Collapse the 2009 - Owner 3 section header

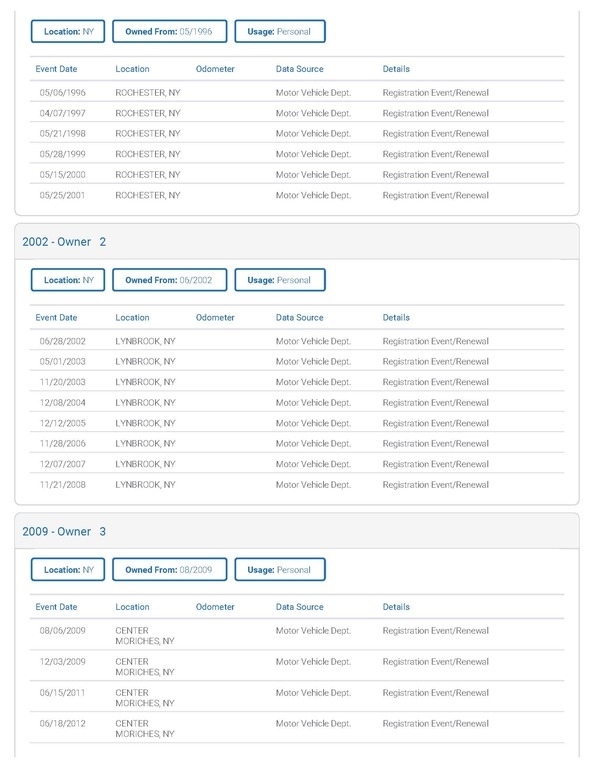coord(297,531)
